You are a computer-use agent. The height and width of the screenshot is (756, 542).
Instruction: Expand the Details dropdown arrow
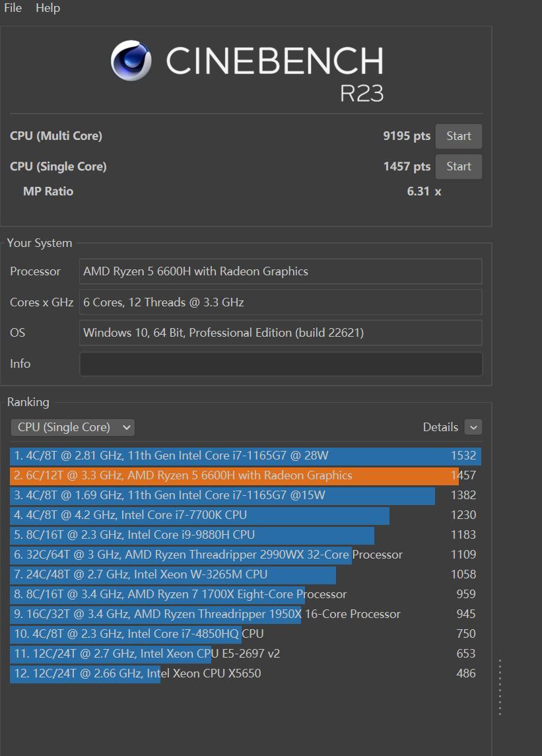coord(473,427)
